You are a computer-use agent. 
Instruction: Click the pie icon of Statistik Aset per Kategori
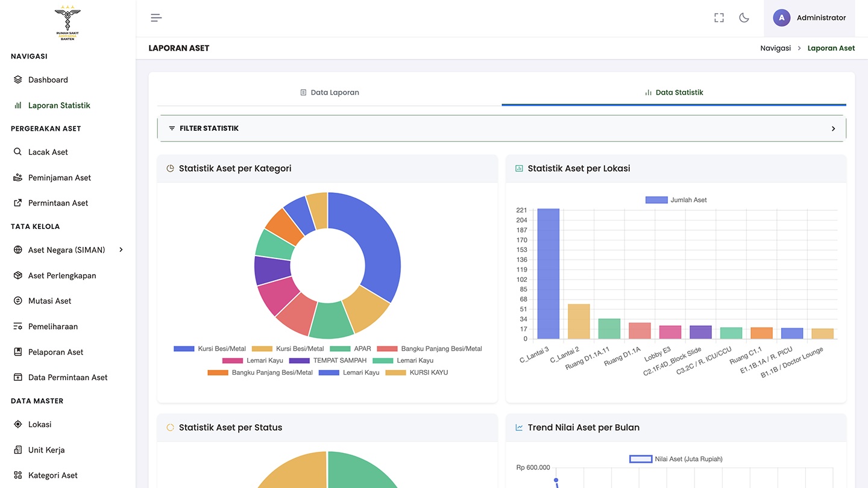pos(171,169)
